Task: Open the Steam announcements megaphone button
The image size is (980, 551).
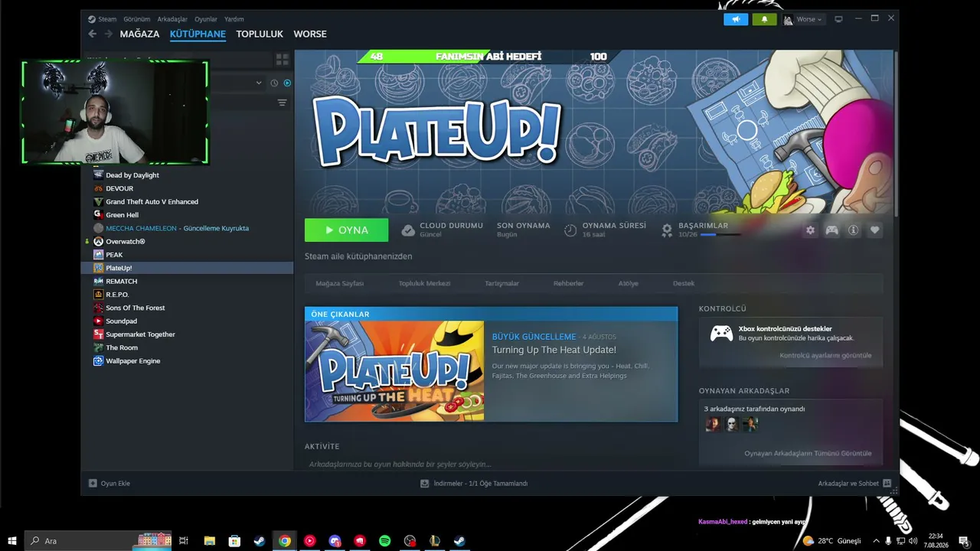Action: (736, 19)
